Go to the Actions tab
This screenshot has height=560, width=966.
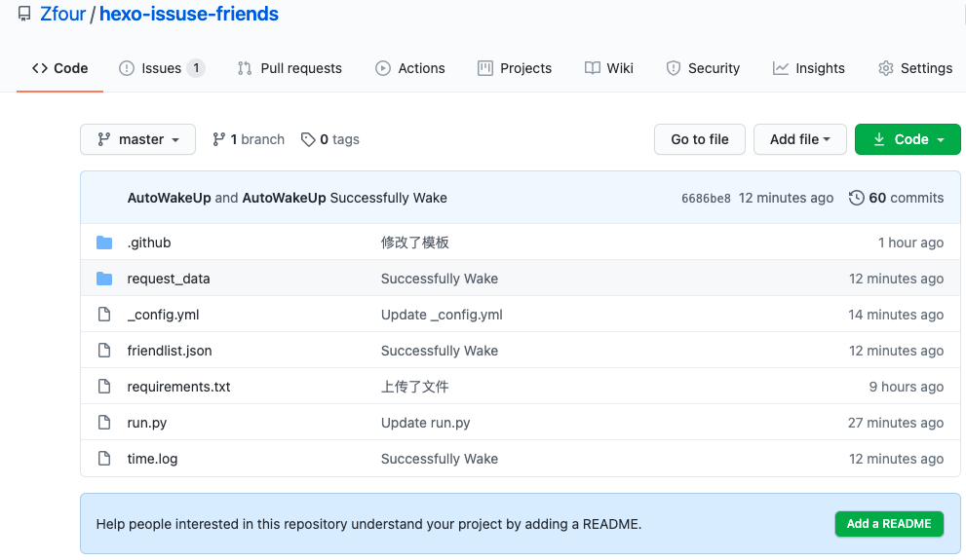(x=410, y=68)
